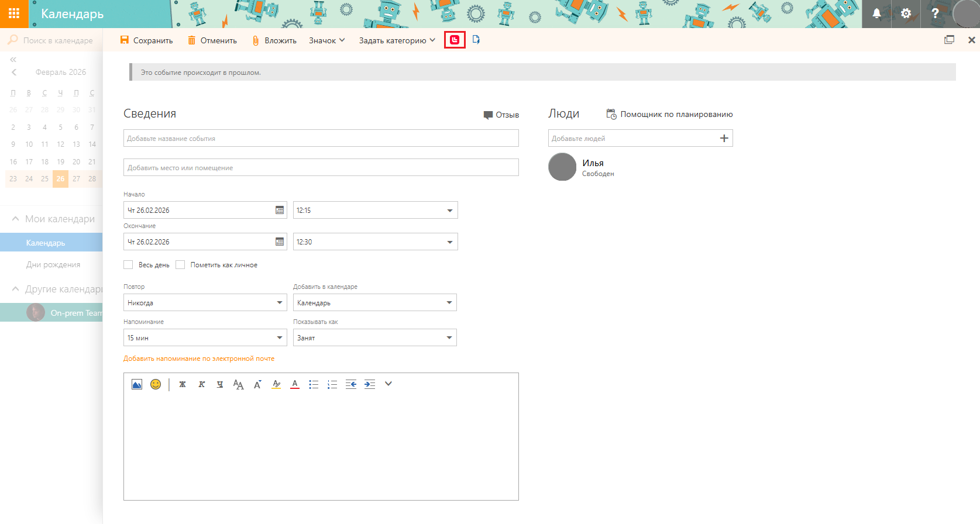Open the 'Значок' menu
This screenshot has height=524, width=980.
pos(326,40)
